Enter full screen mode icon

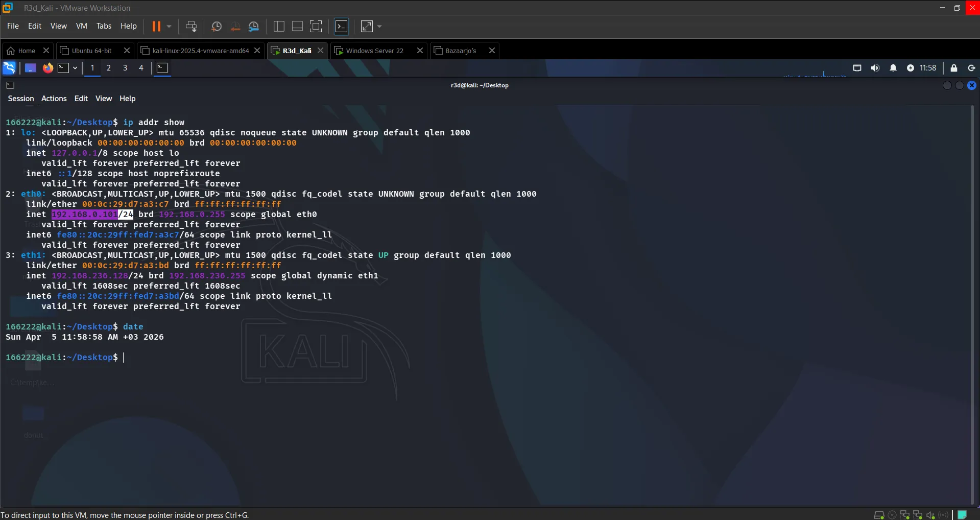316,26
